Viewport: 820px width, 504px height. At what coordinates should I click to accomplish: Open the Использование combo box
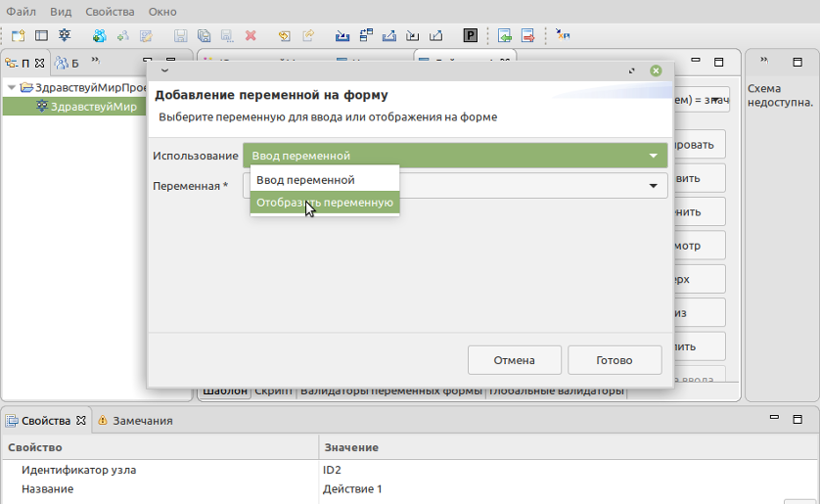click(x=455, y=156)
